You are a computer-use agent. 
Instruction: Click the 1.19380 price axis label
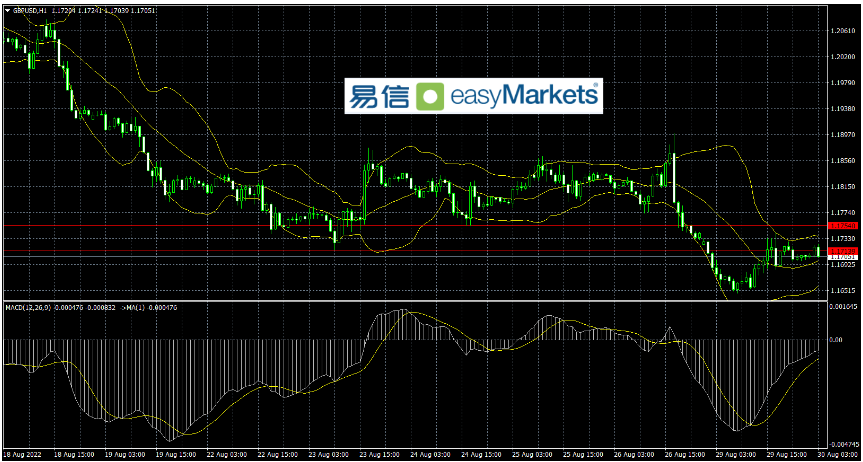pyautogui.click(x=842, y=109)
